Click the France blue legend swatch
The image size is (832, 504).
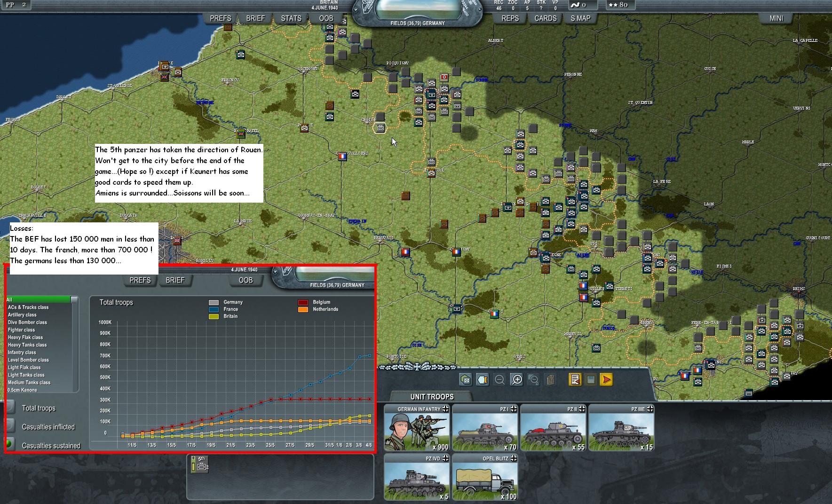[x=214, y=309]
